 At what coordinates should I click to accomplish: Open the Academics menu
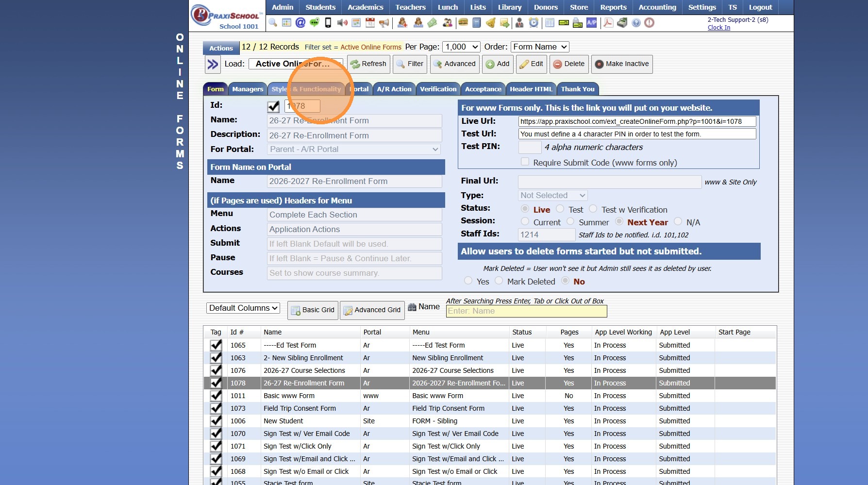[366, 7]
